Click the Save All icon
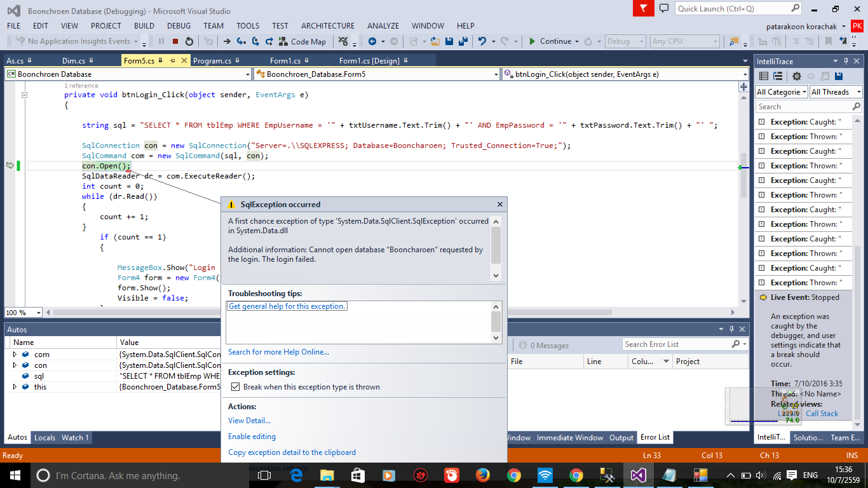 [x=463, y=41]
